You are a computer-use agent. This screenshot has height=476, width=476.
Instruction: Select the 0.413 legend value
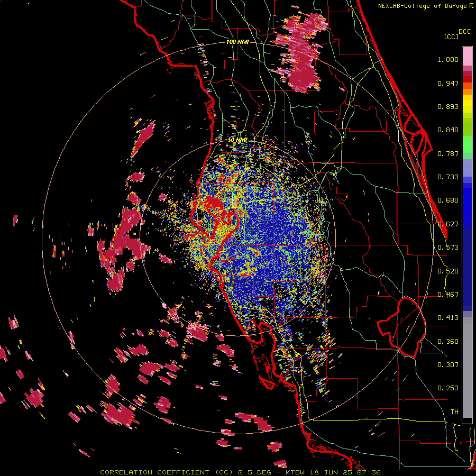[448, 318]
